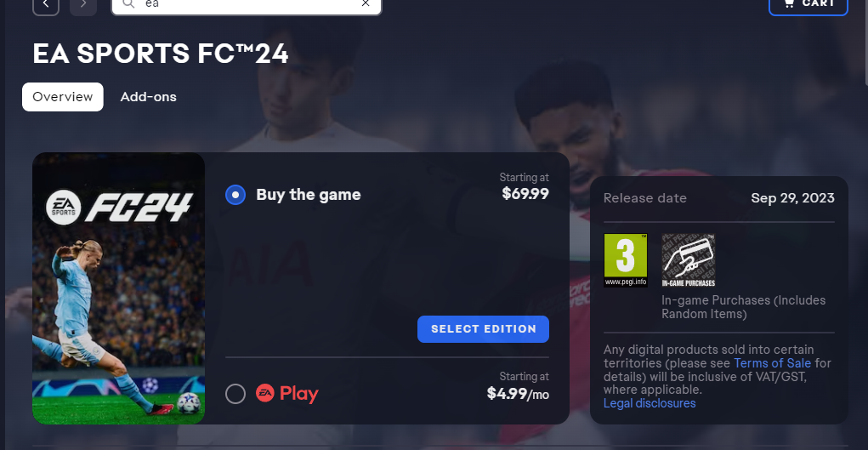The image size is (868, 450).
Task: Click the EA Sports logo on cover art
Action: coord(64,208)
